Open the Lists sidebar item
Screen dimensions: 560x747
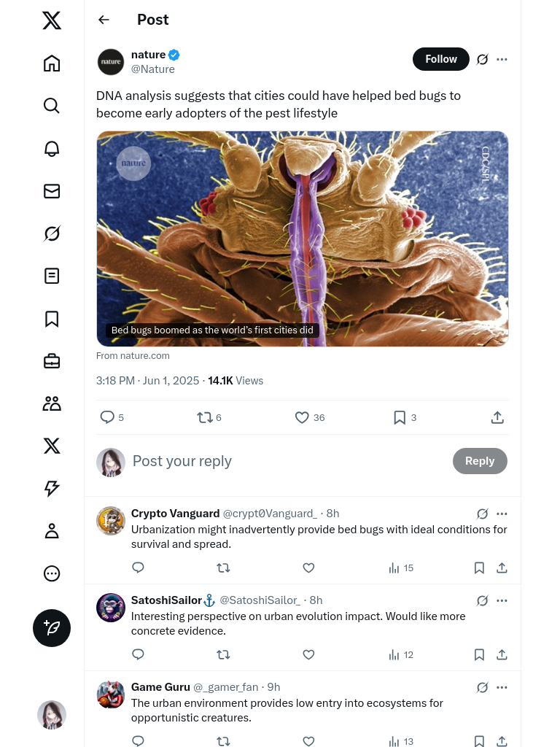point(52,276)
